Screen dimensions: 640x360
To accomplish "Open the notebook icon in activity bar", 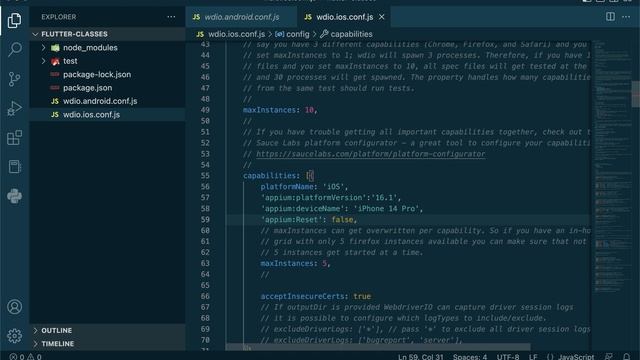I will (x=14, y=167).
